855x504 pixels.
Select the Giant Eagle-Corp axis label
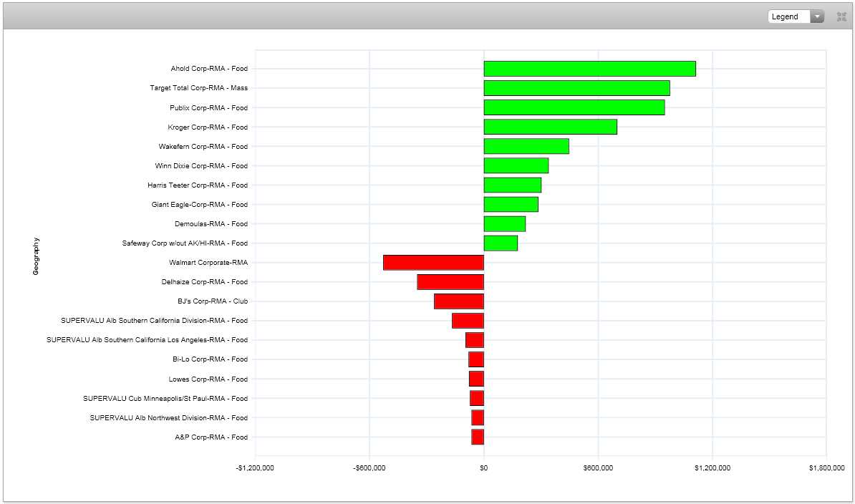(199, 205)
